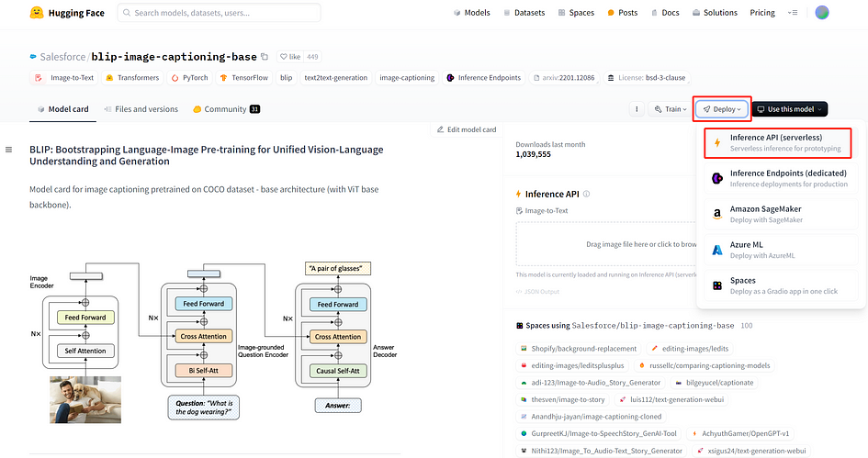Open editing-images/ledits space

[x=691, y=349]
